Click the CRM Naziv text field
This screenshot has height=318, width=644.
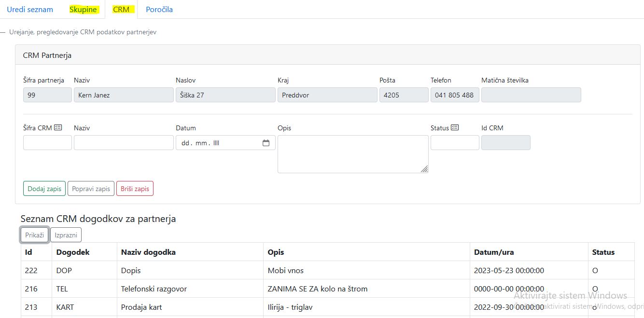124,143
